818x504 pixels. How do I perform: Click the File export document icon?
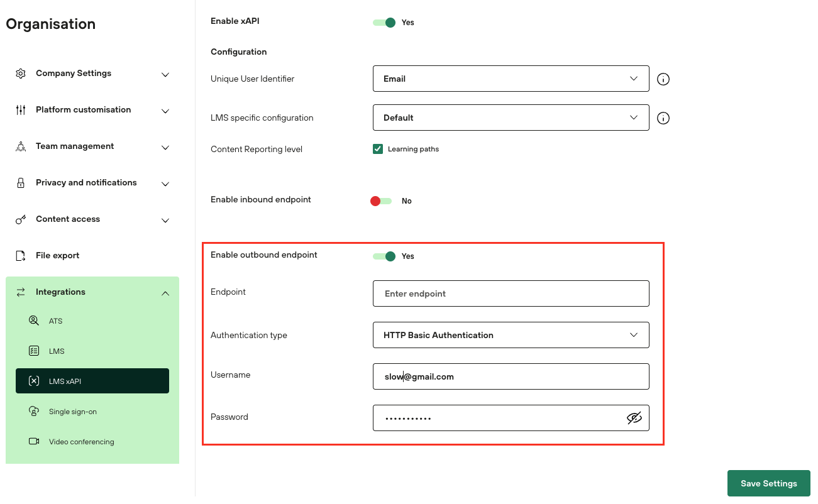pyautogui.click(x=21, y=256)
